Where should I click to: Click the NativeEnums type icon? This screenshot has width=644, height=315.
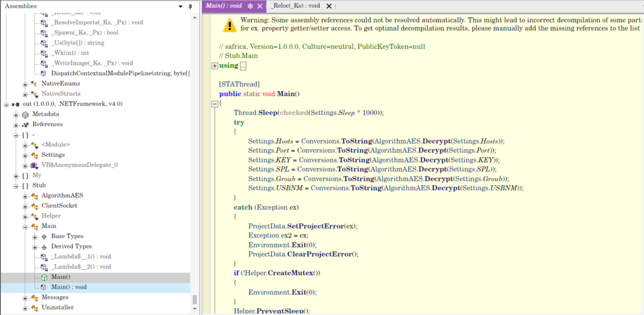(34, 84)
